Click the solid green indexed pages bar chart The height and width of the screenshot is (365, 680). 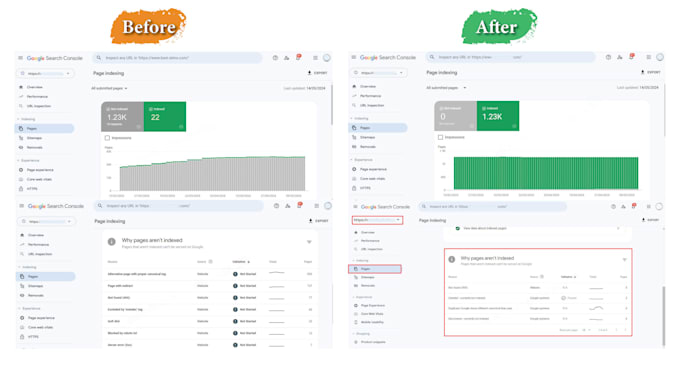546,173
